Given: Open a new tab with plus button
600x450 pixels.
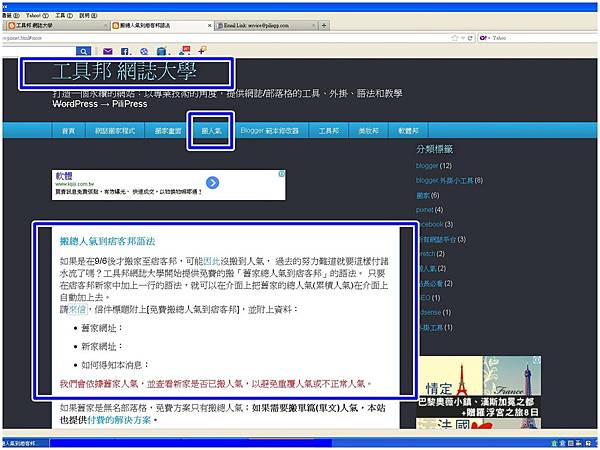Looking at the screenshot, I should [324, 25].
